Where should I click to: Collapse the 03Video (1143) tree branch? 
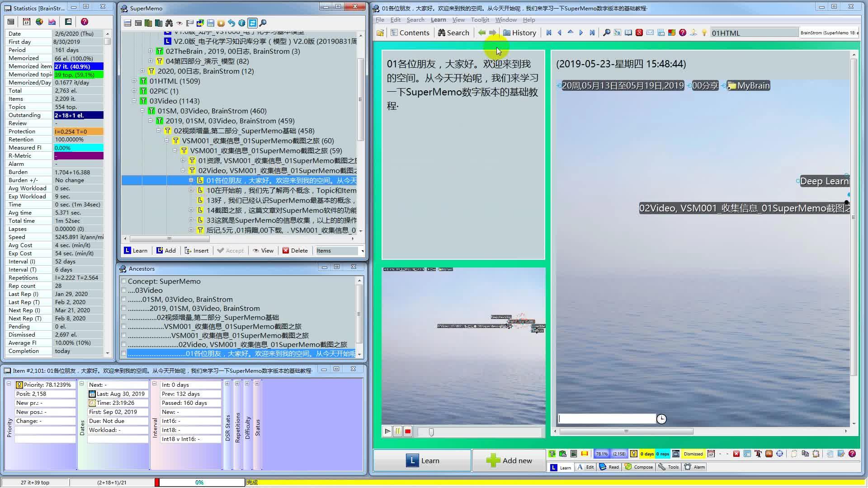pos(134,101)
